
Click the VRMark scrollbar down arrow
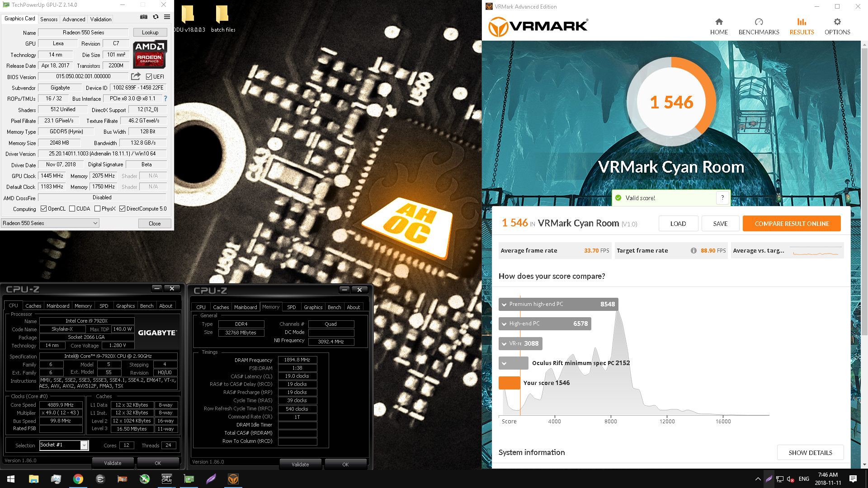tap(864, 465)
